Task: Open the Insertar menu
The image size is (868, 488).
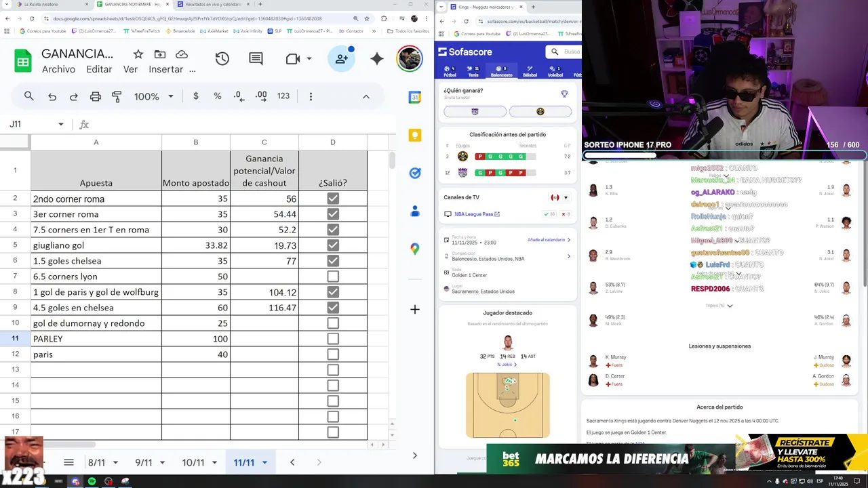Action: pyautogui.click(x=166, y=69)
